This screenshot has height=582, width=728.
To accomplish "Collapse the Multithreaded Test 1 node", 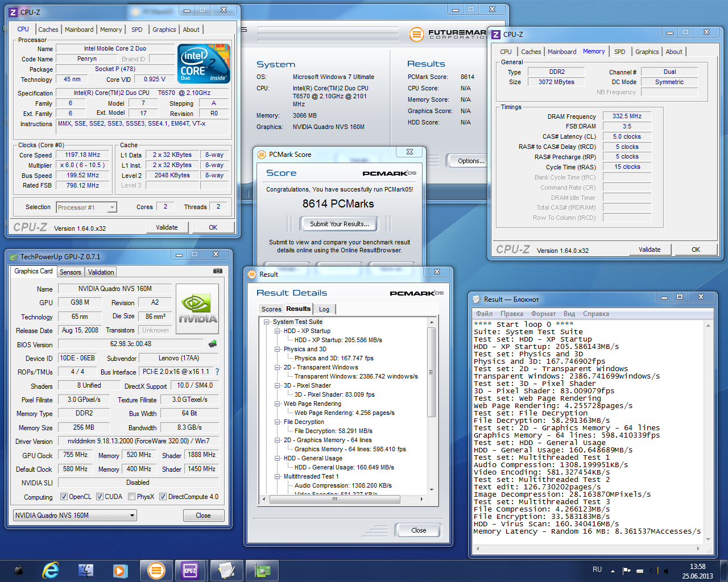I will pos(277,476).
